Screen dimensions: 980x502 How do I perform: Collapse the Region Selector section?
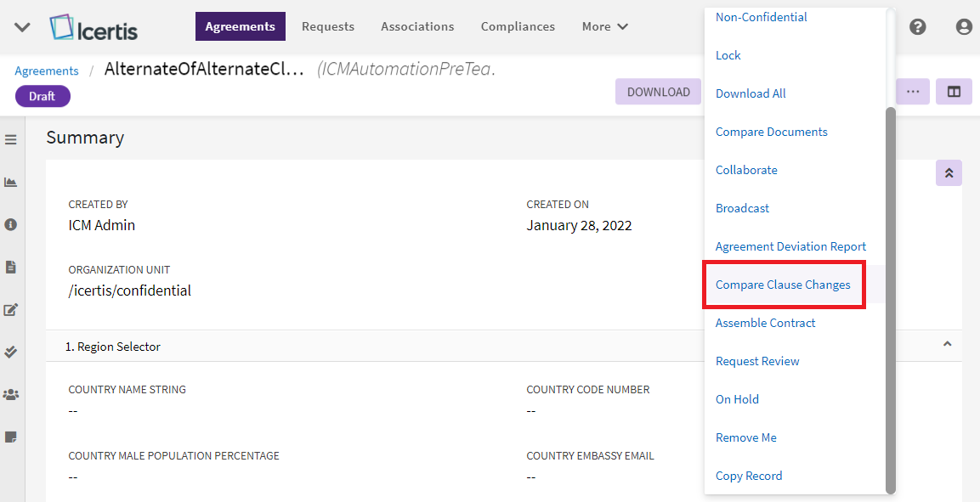coord(947,345)
